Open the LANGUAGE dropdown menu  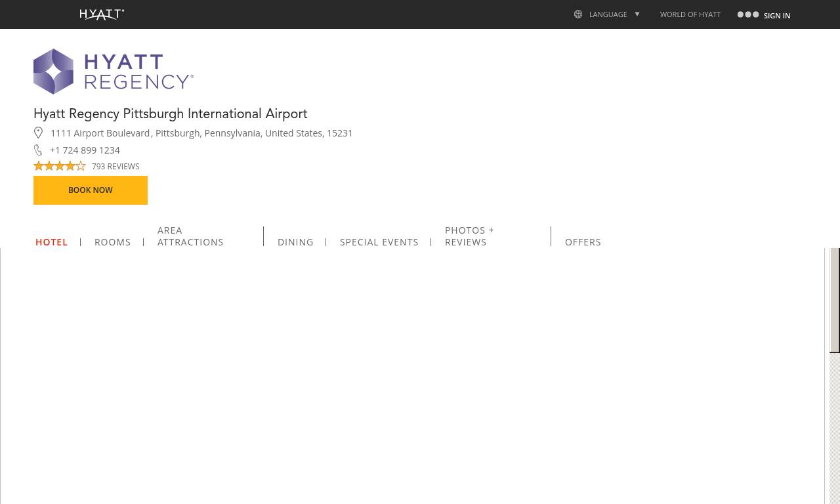click(608, 14)
